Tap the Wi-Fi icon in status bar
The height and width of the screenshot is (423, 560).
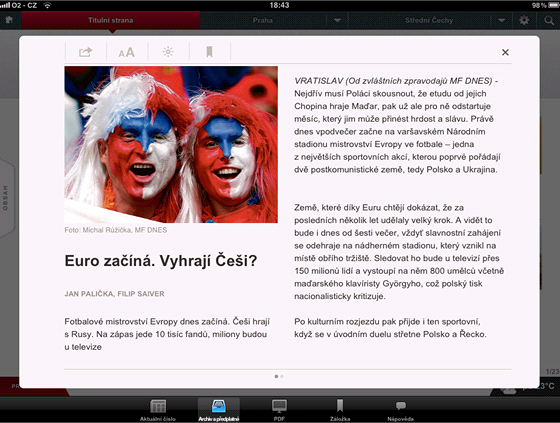coord(47,5)
